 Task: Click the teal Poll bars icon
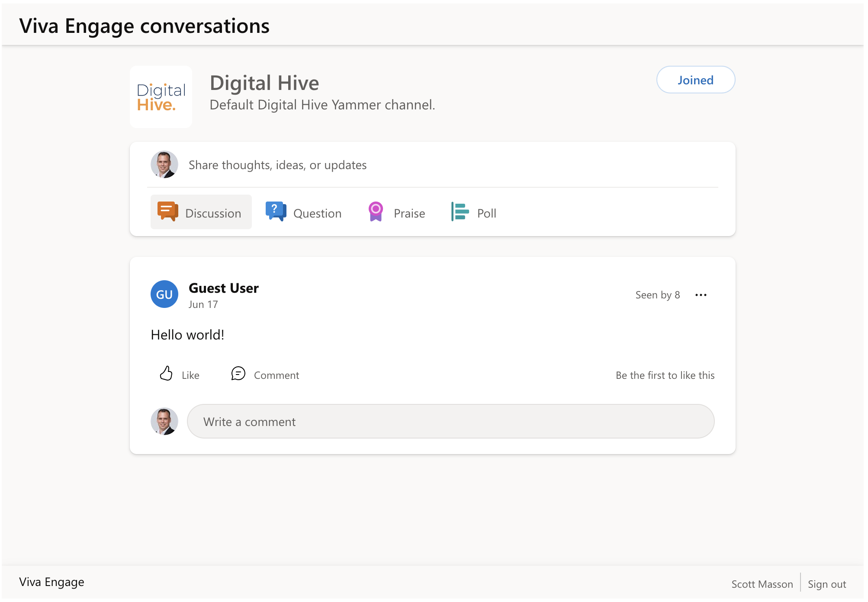(x=460, y=211)
